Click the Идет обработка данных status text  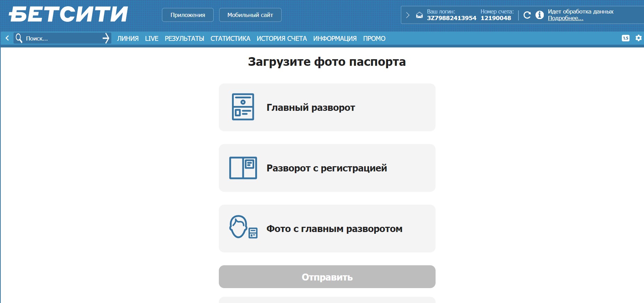tap(581, 11)
